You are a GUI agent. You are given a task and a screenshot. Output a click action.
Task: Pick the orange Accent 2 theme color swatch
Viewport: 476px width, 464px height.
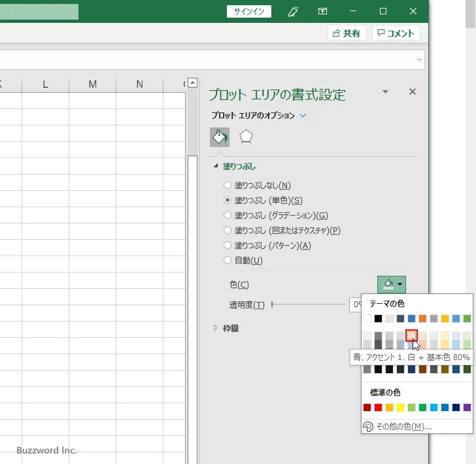click(x=422, y=319)
